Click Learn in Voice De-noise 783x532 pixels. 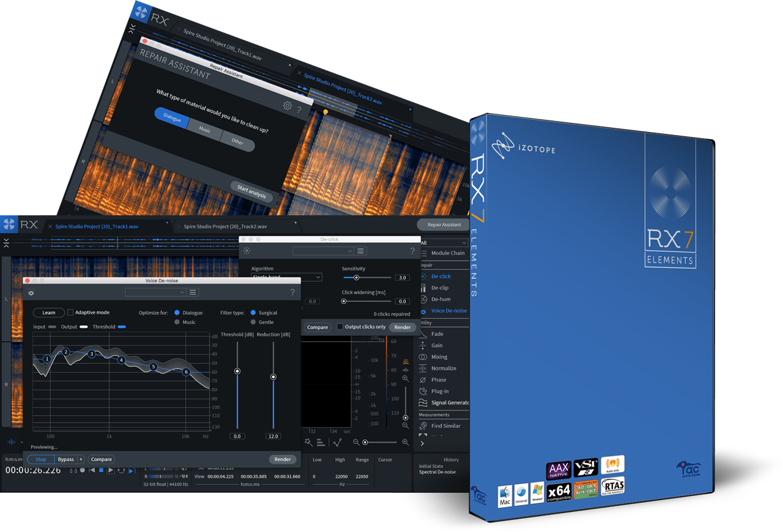[x=49, y=312]
